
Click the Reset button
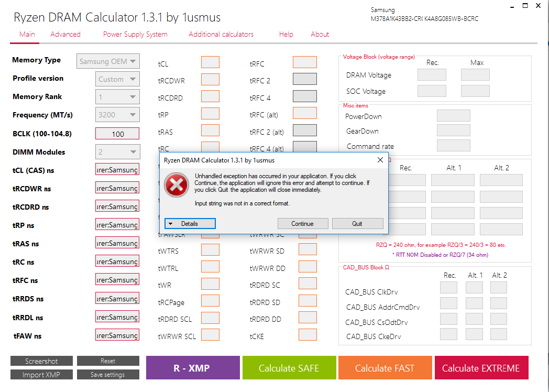[108, 361]
